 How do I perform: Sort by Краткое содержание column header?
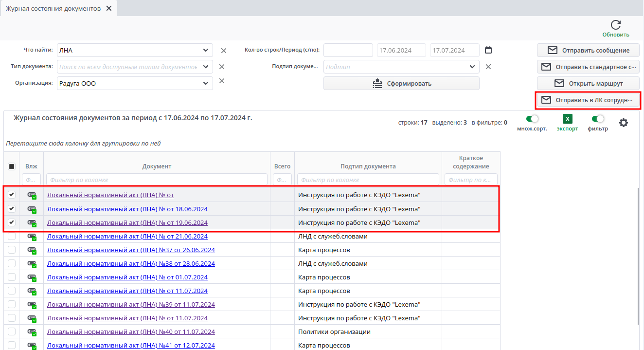(x=471, y=163)
